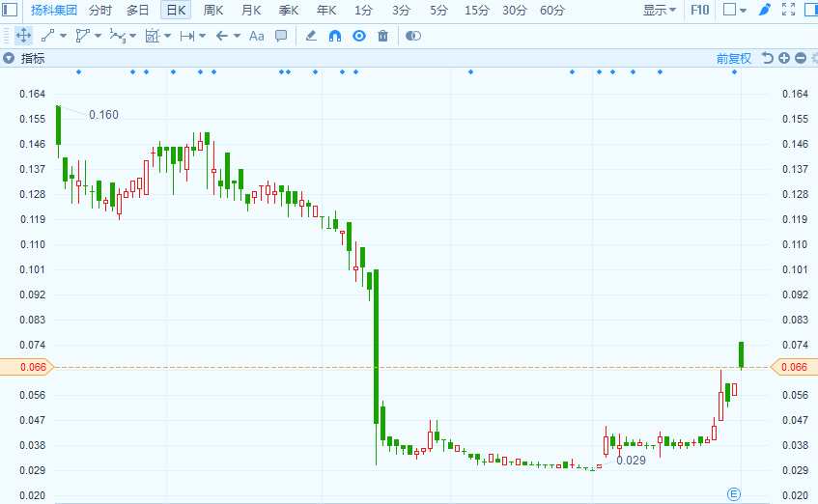Zoom out chart with minus icon
This screenshot has height=504, width=818.
coord(801,58)
